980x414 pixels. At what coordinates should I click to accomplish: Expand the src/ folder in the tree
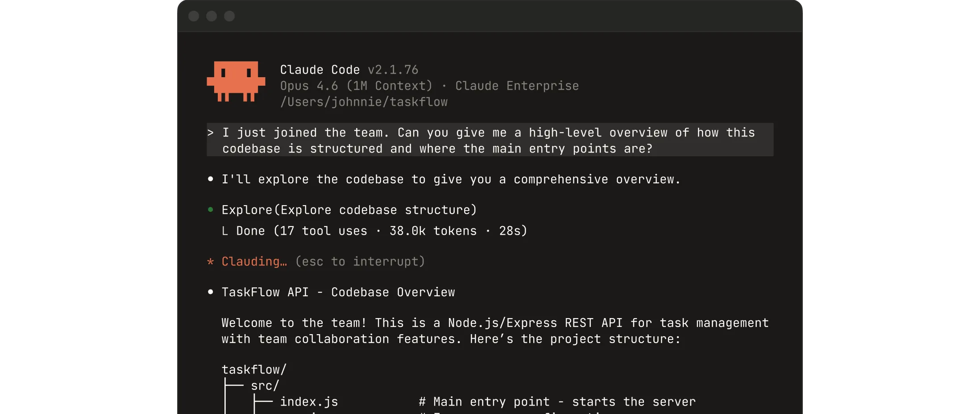click(x=265, y=385)
